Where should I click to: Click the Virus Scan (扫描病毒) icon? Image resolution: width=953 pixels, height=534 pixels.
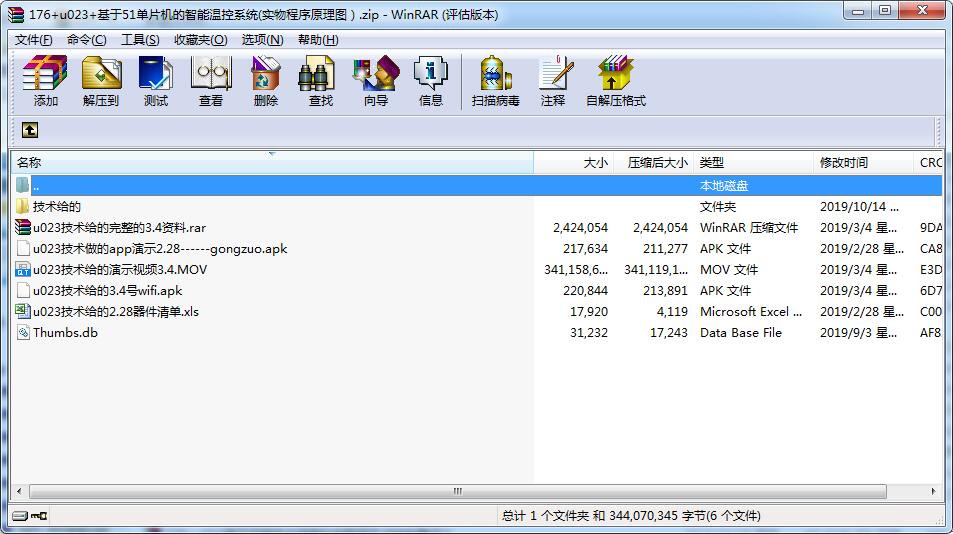pyautogui.click(x=495, y=81)
